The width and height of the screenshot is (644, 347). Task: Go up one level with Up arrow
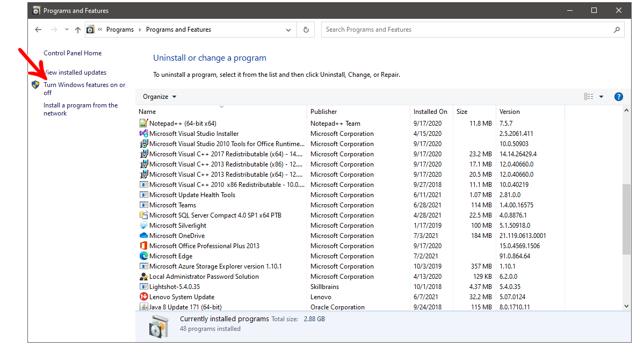pos(78,30)
